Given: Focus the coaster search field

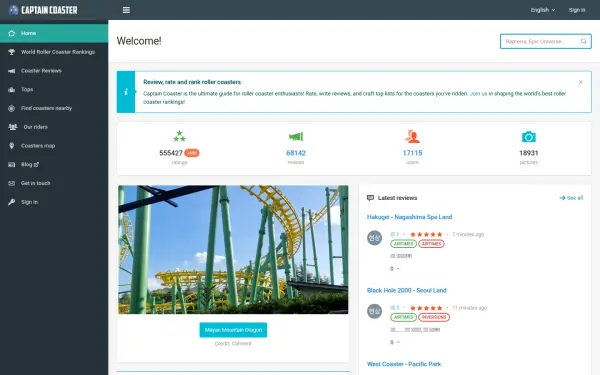Looking at the screenshot, I should 545,41.
